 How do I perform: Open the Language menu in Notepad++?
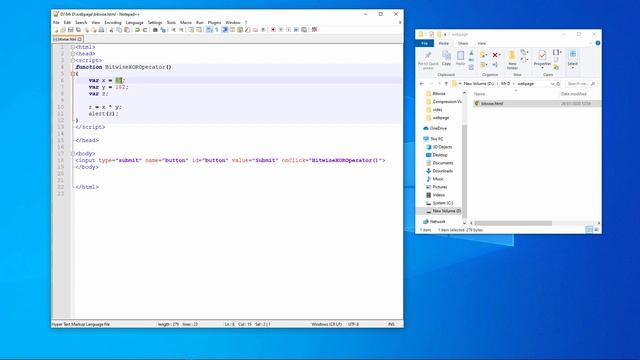tap(134, 22)
